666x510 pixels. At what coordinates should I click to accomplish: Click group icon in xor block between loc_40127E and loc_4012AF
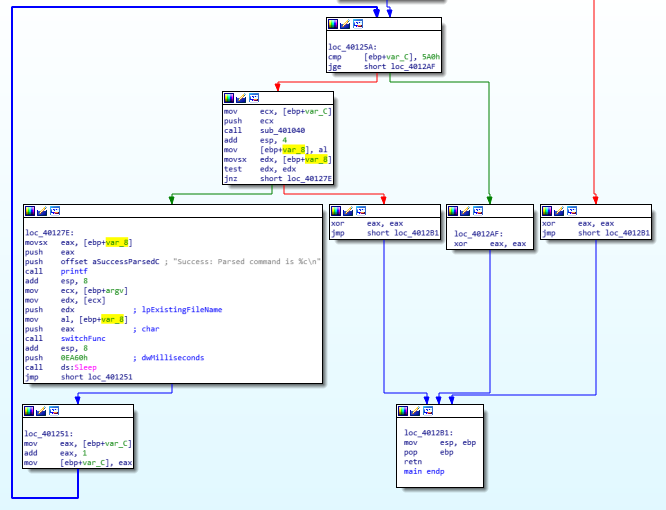(361, 211)
